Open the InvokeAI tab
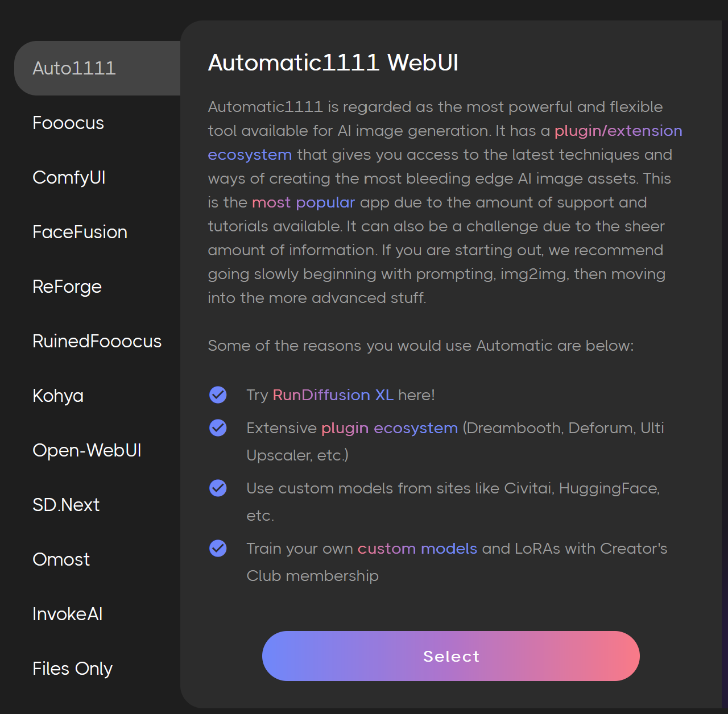Screen dimensions: 728x714 click(x=68, y=614)
